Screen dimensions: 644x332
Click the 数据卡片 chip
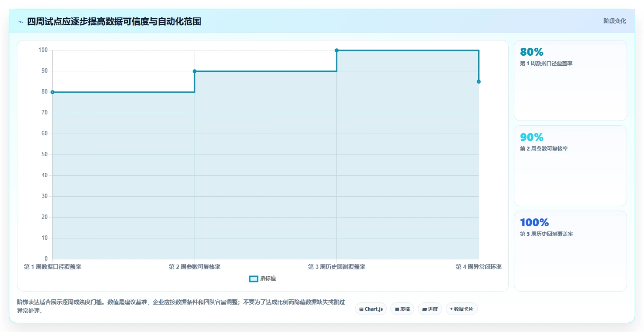[x=462, y=309]
